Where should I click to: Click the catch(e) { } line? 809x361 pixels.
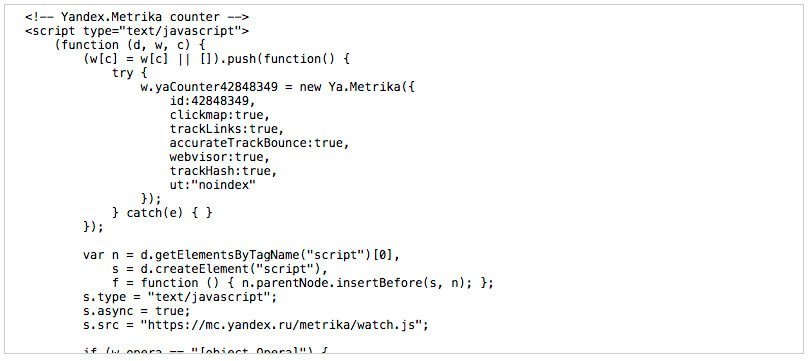coord(162,212)
